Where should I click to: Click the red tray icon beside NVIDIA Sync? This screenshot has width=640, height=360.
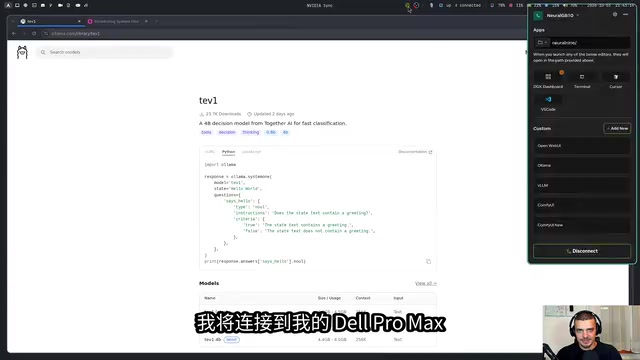click(416, 5)
